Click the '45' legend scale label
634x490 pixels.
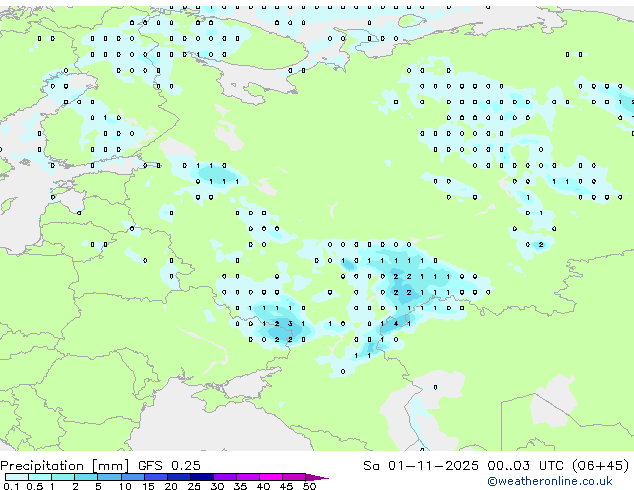pos(286,486)
